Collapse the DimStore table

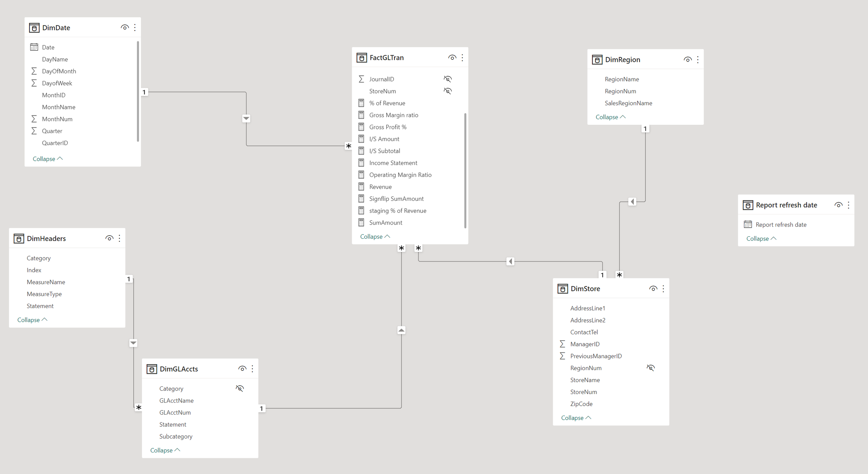pyautogui.click(x=576, y=418)
